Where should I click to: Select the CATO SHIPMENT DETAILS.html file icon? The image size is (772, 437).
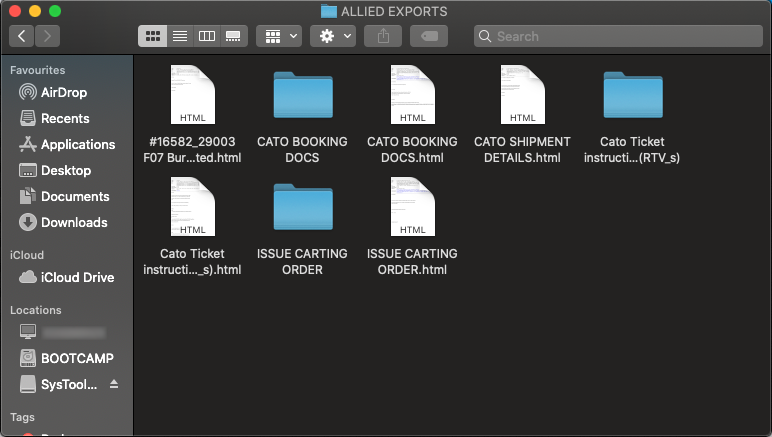click(522, 94)
